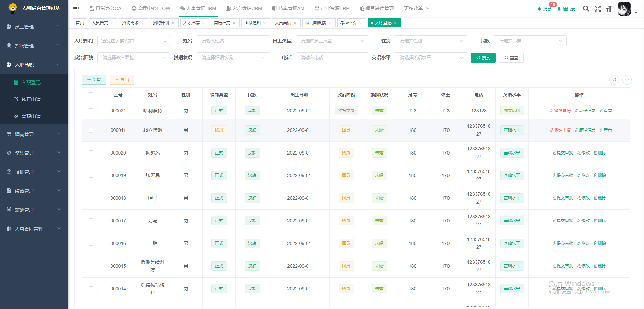This screenshot has width=644, height=309.
Task: Open the 员工类型 dropdown
Action: 332,41
